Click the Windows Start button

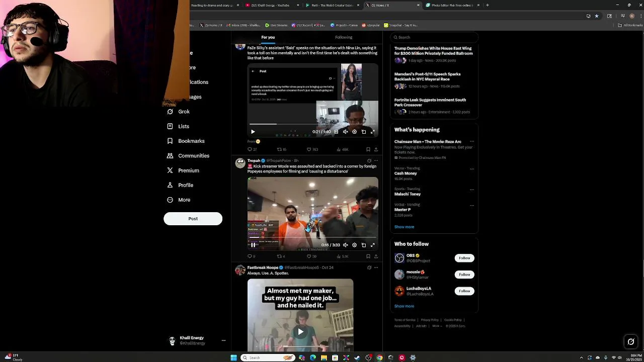233,357
